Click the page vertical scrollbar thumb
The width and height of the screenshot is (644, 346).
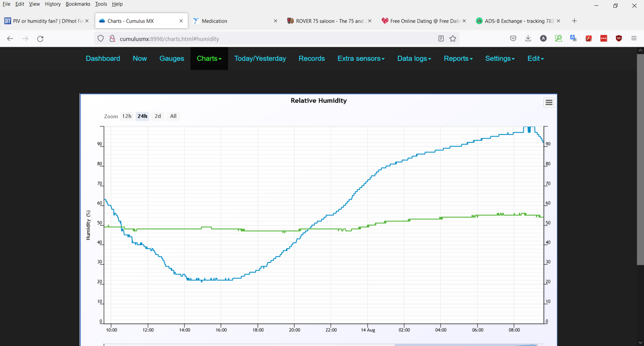click(640, 159)
